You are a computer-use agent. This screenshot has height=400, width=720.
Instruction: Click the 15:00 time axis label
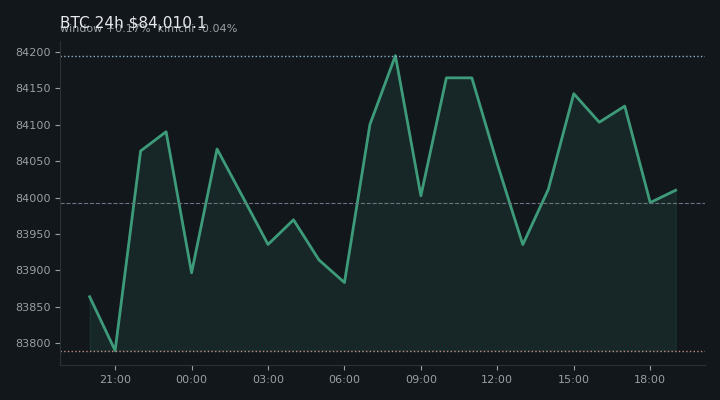(574, 379)
